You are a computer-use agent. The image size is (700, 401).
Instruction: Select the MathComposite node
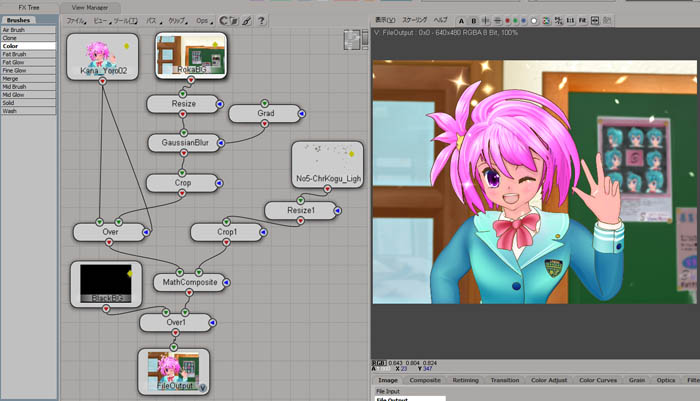[x=197, y=282]
